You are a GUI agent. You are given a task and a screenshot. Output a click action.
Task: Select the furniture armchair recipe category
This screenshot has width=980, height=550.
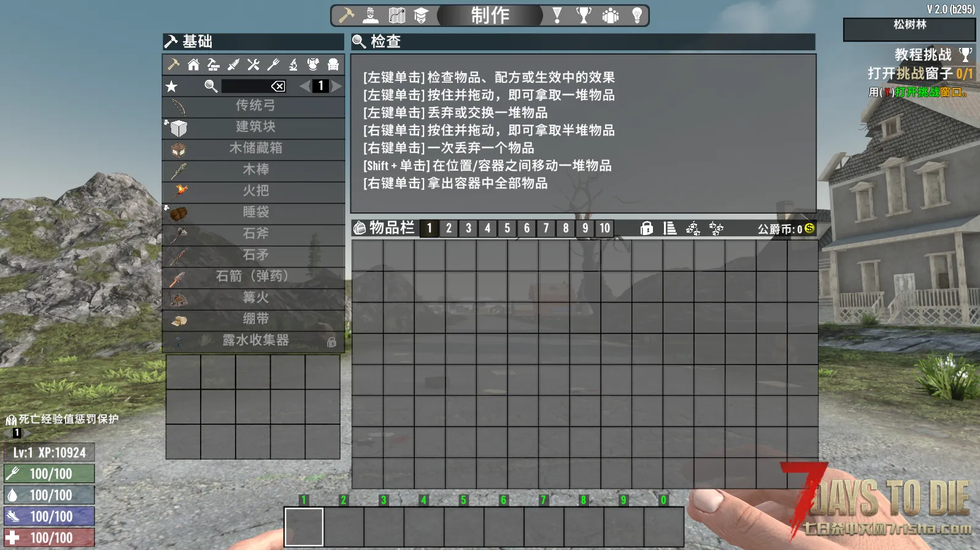click(x=333, y=64)
